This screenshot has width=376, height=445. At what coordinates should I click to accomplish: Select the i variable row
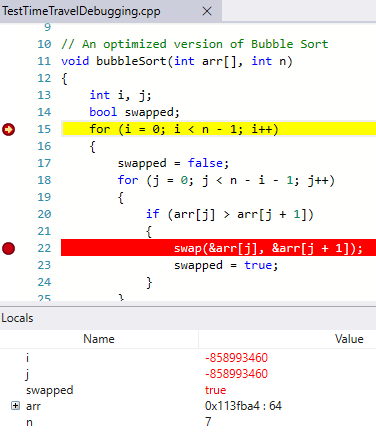tap(188, 358)
